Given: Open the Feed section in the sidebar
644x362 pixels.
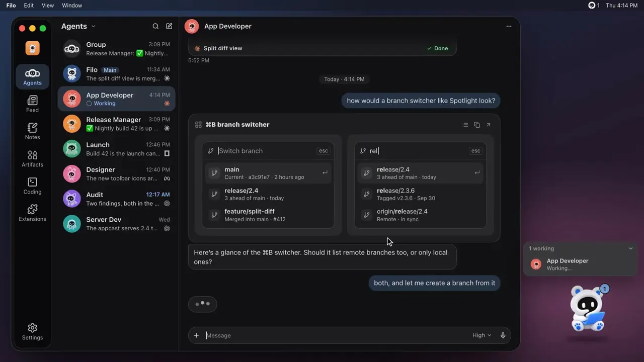Looking at the screenshot, I should click(32, 104).
